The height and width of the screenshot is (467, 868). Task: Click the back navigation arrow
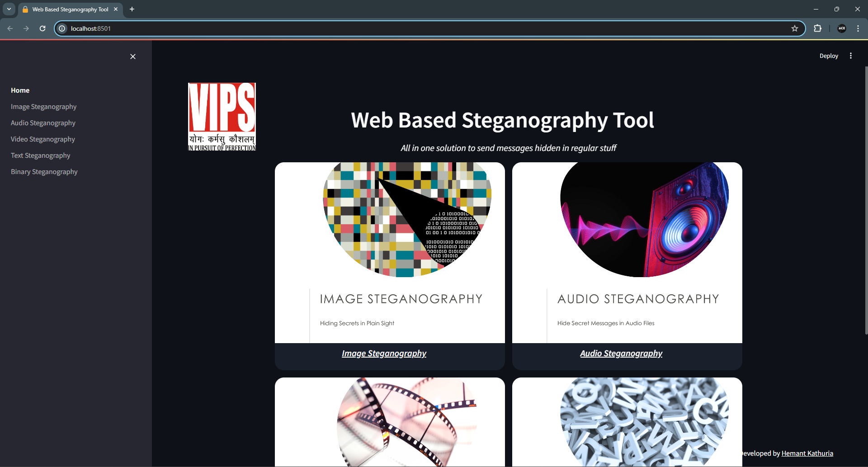click(x=10, y=28)
